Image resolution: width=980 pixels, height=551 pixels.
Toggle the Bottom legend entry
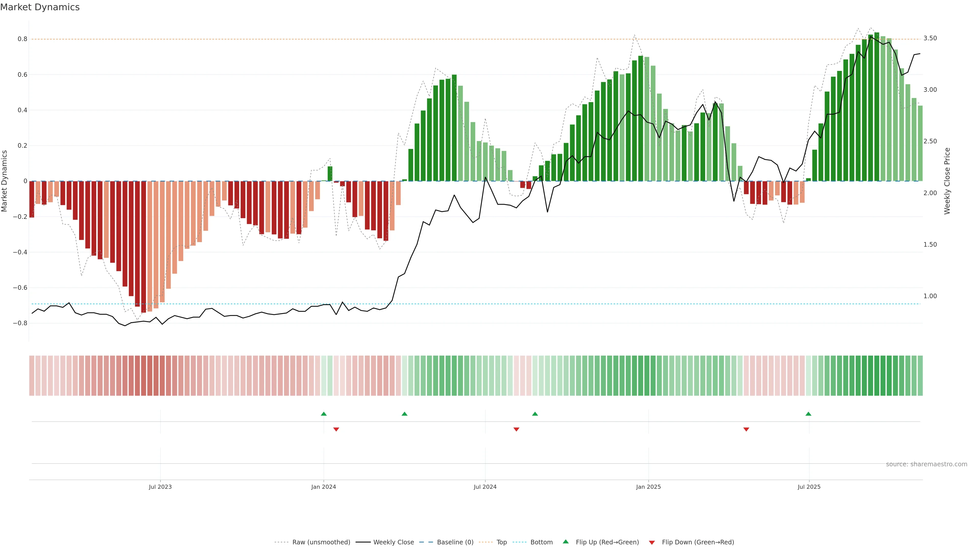point(541,542)
